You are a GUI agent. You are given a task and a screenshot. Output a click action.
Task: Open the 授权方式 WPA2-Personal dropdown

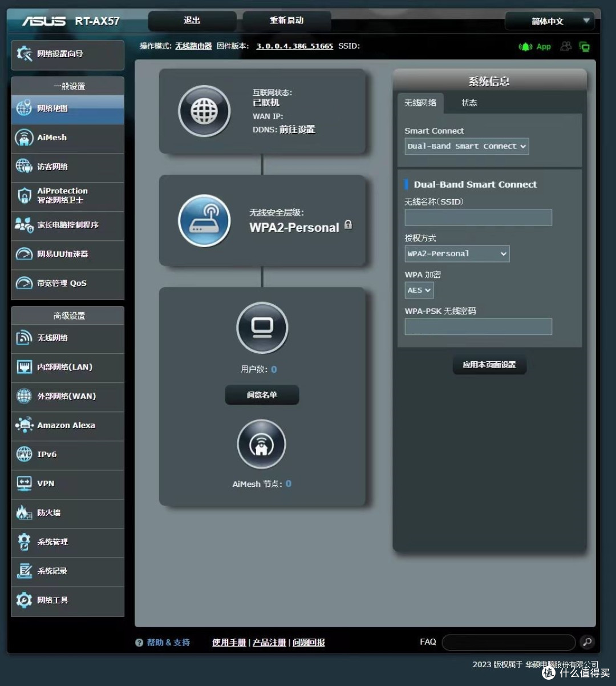coord(457,253)
